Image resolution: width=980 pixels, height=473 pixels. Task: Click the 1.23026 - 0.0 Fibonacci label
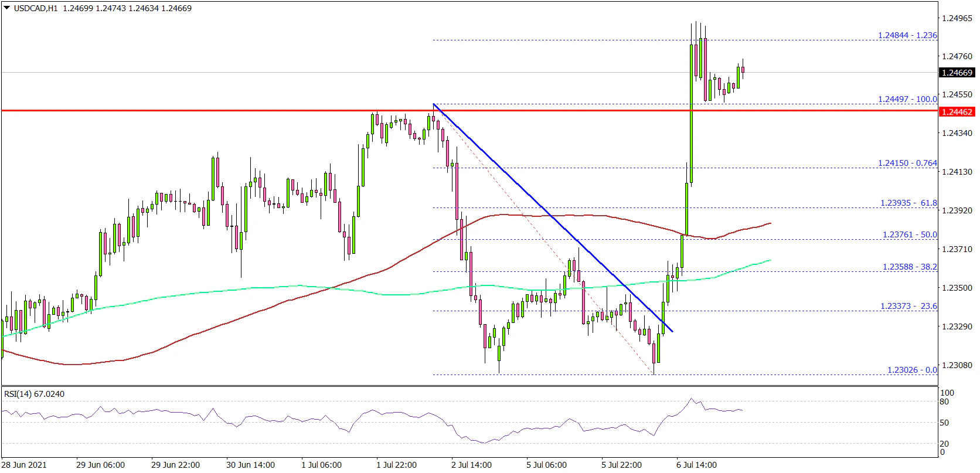tap(911, 370)
